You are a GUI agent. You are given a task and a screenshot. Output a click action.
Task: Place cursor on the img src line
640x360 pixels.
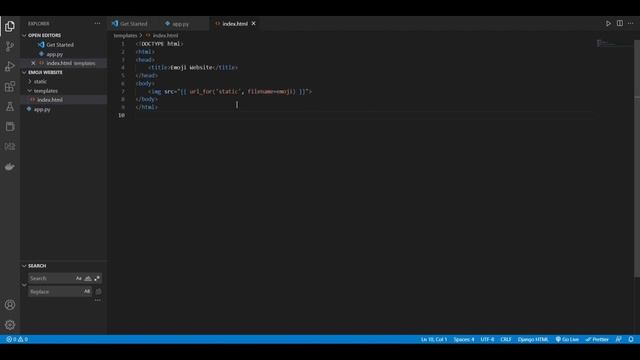[230, 92]
